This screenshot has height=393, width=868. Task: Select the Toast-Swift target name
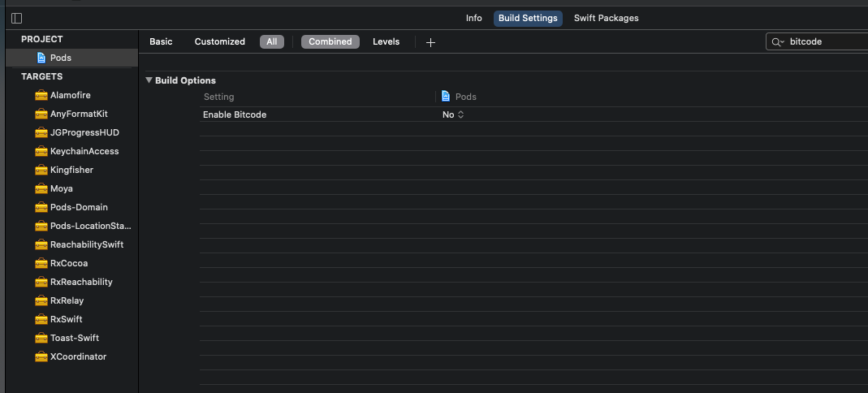click(75, 339)
